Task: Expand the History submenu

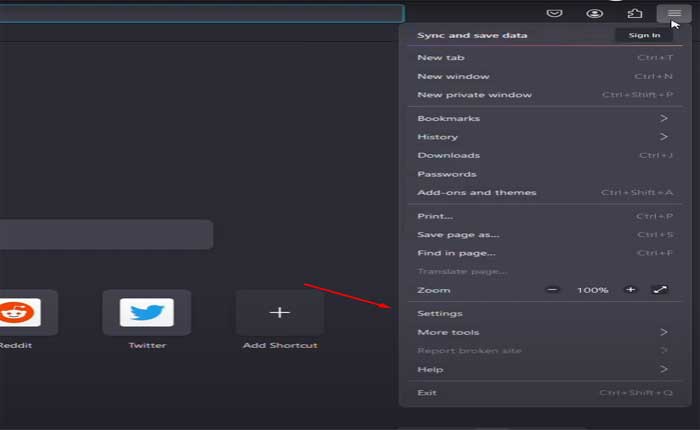Action: pyautogui.click(x=542, y=137)
